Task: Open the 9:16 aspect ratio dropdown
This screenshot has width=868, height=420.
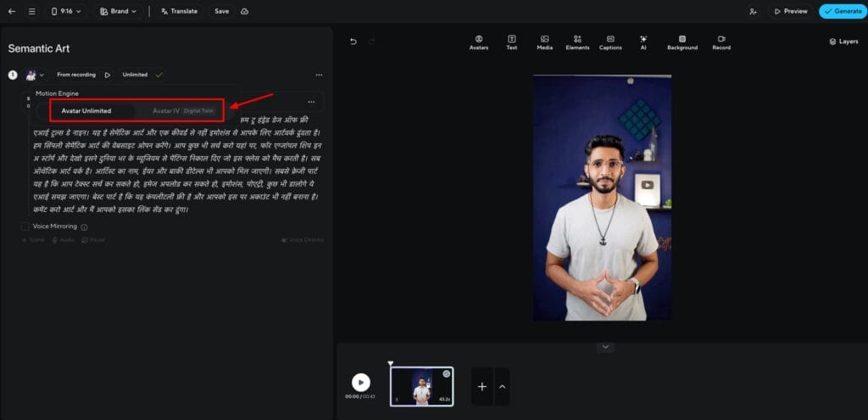Action: point(69,11)
